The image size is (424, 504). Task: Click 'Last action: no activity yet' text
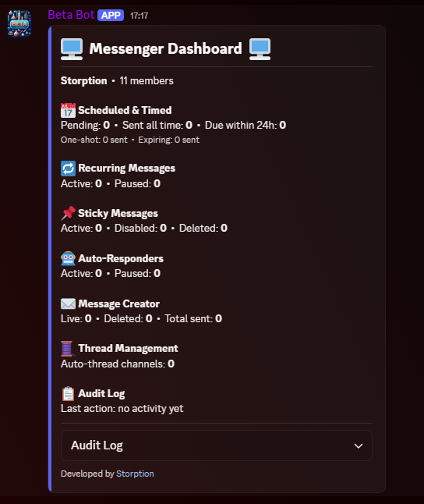coord(122,409)
